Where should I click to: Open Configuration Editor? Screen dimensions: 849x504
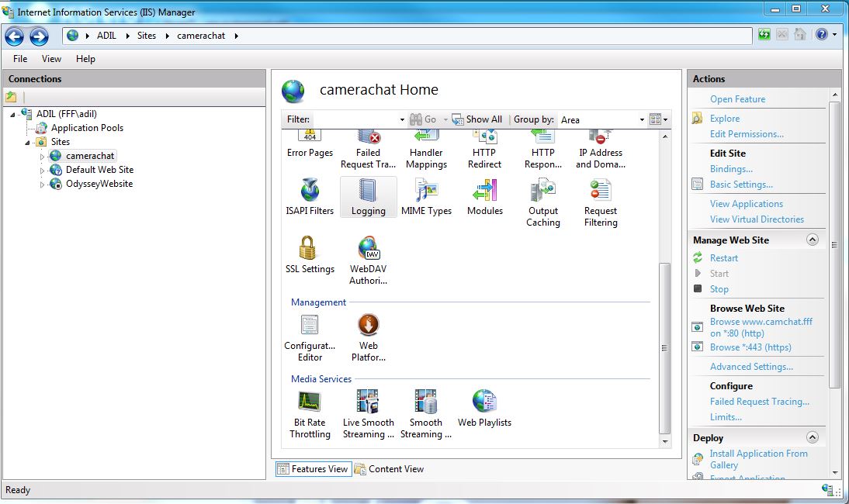(x=310, y=338)
